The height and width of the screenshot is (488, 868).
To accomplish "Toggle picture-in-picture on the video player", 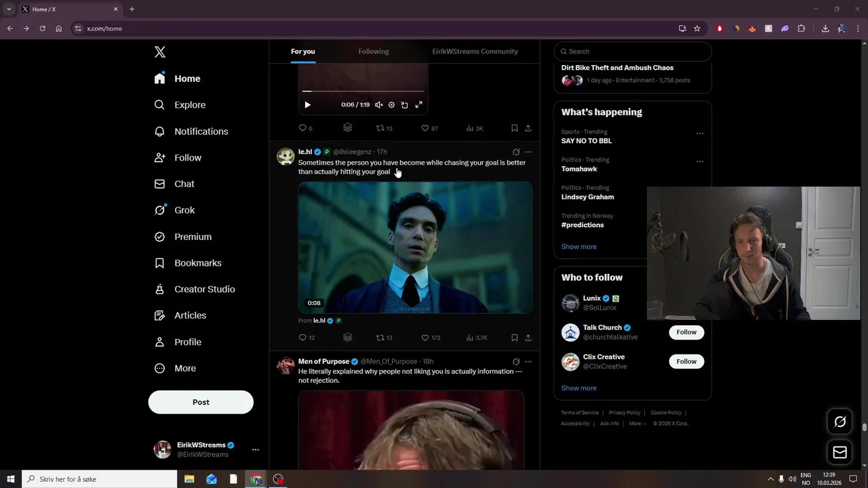I will click(x=405, y=105).
